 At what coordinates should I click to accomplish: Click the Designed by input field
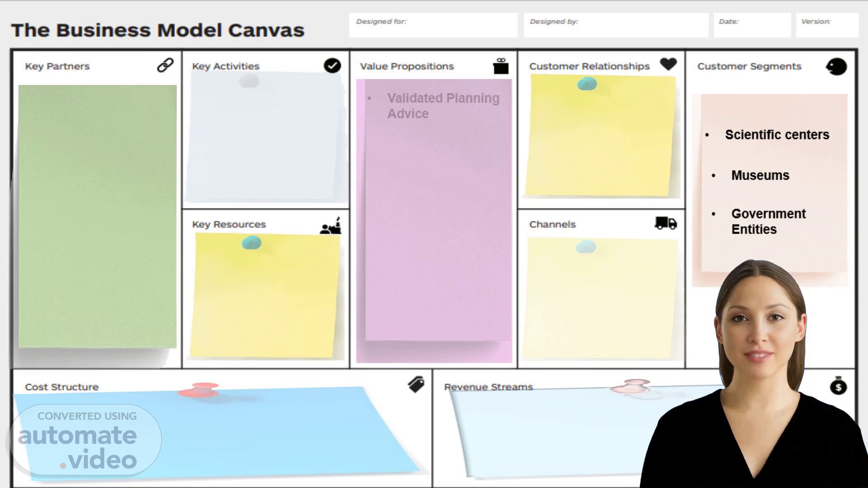click(x=616, y=25)
